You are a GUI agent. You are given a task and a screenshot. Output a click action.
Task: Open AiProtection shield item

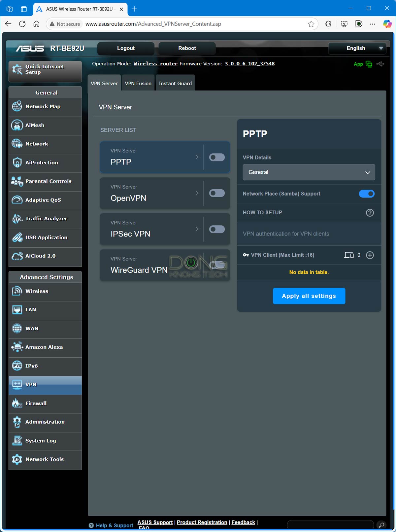pyautogui.click(x=45, y=163)
